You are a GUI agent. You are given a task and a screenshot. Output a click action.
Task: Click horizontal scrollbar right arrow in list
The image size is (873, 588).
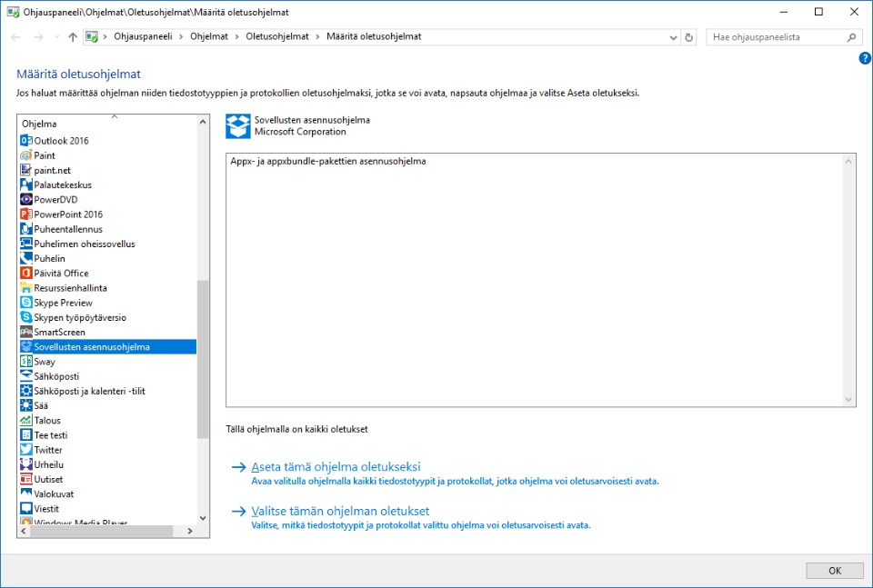(190, 532)
